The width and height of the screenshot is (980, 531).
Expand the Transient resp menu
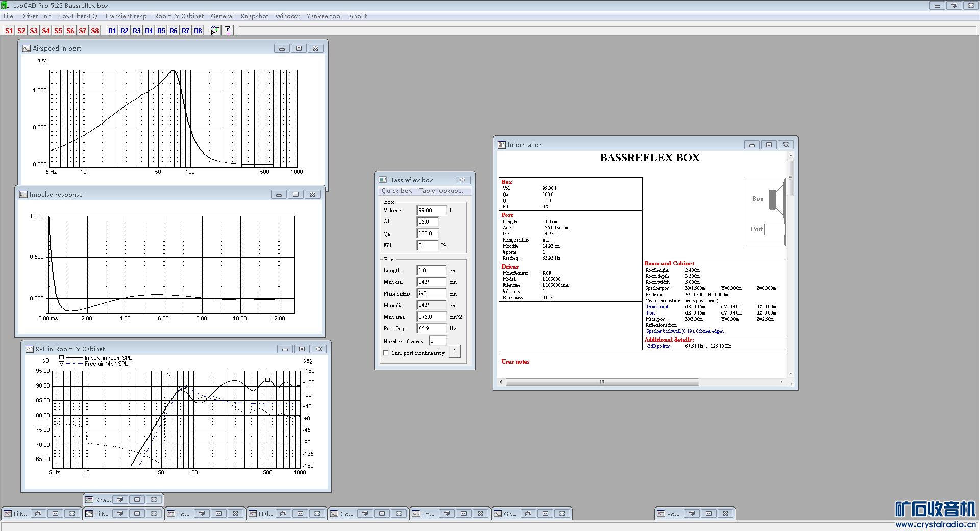(x=126, y=16)
